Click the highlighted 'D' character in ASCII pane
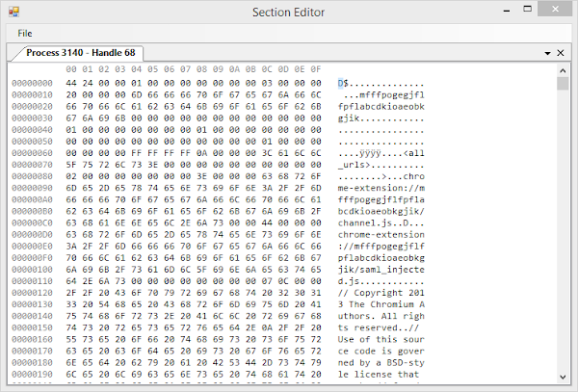Screen dimensions: 578x392 340,83
